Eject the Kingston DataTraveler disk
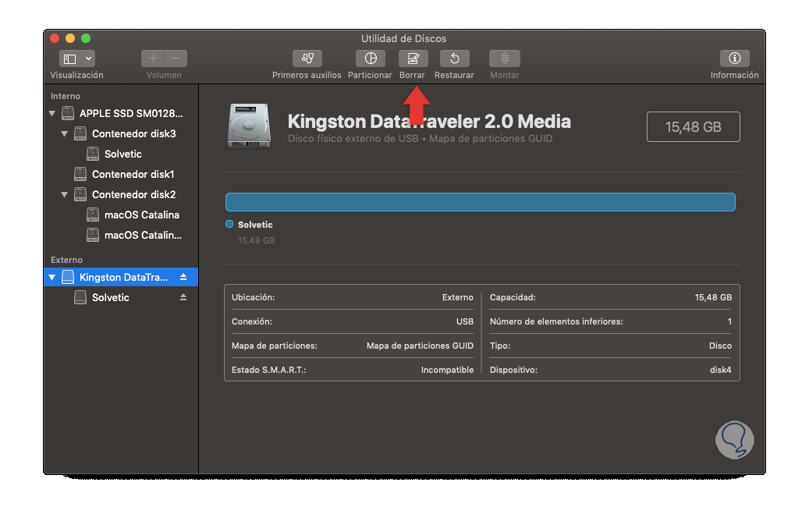 183,277
